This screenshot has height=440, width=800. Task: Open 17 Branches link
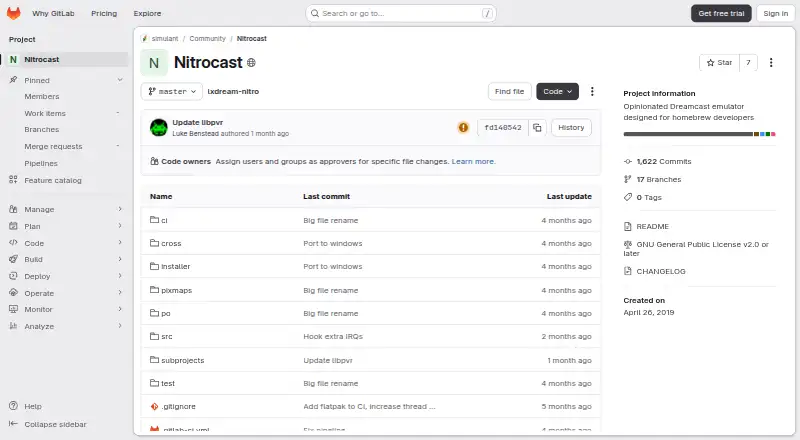pos(658,179)
